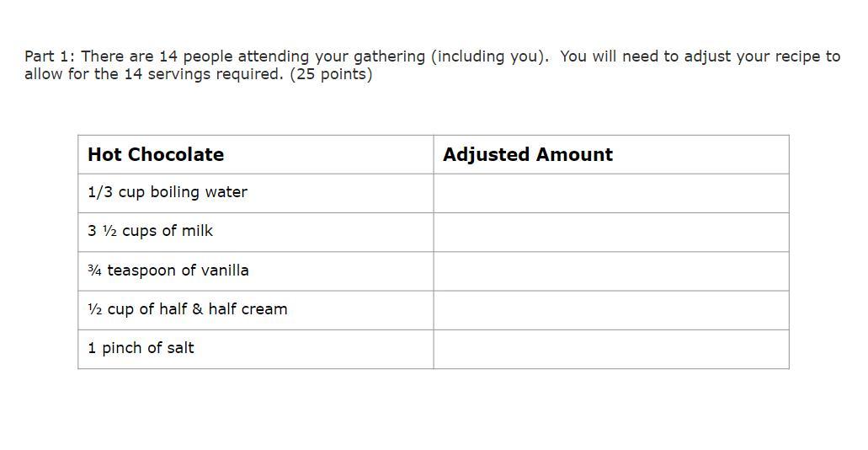Click the word 'adjust' in the instructions
868x450 pixels.
coord(706,57)
